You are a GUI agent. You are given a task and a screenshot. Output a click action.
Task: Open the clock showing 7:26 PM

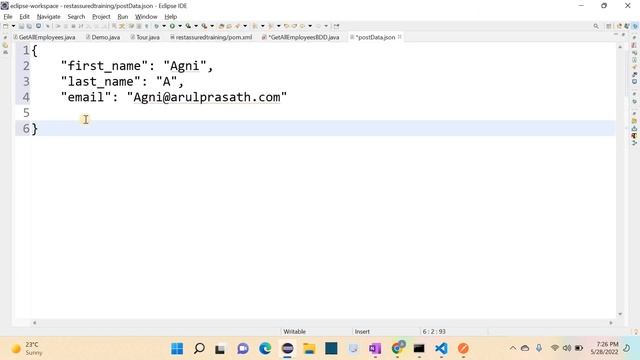604,348
